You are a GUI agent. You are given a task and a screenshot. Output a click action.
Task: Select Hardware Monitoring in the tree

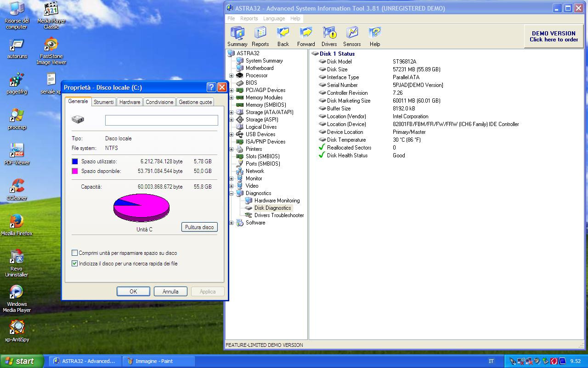coord(277,201)
